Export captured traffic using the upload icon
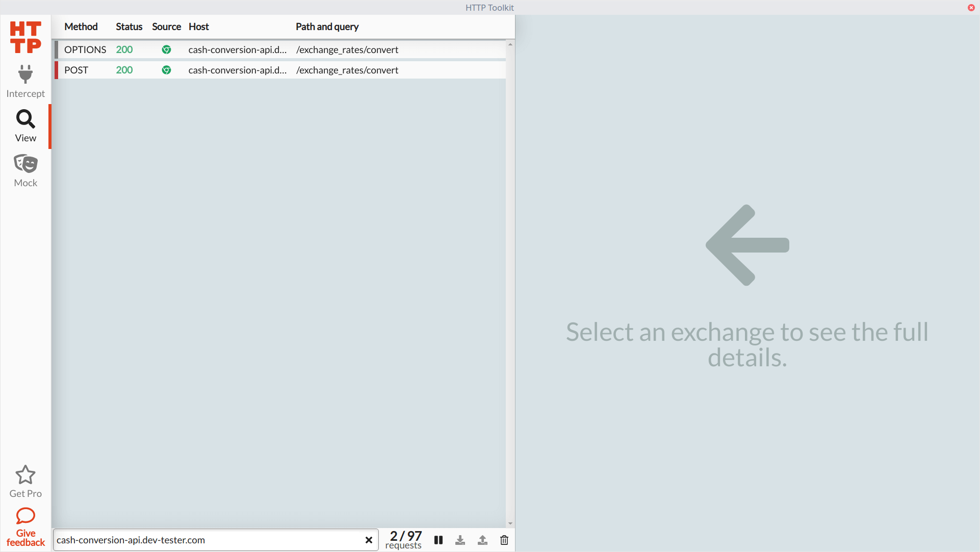This screenshot has height=552, width=980. [x=482, y=540]
